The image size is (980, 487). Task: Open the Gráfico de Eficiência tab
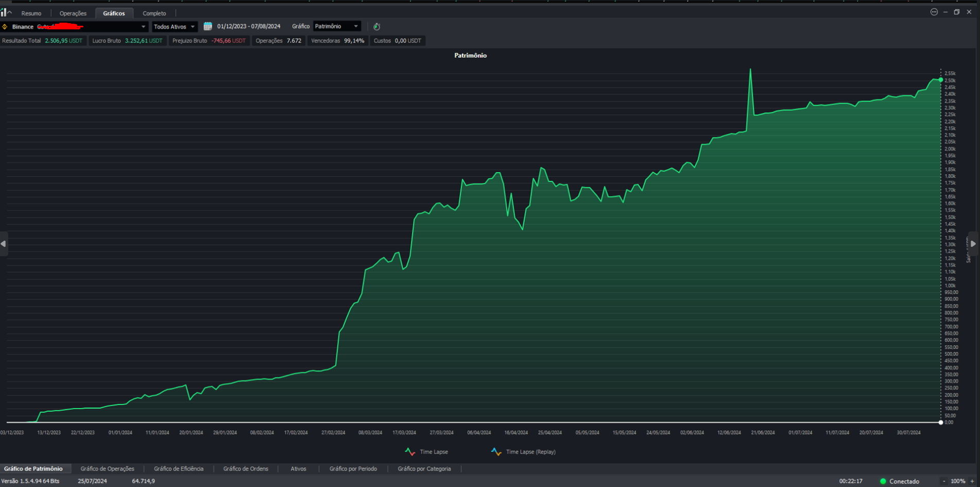[179, 469]
